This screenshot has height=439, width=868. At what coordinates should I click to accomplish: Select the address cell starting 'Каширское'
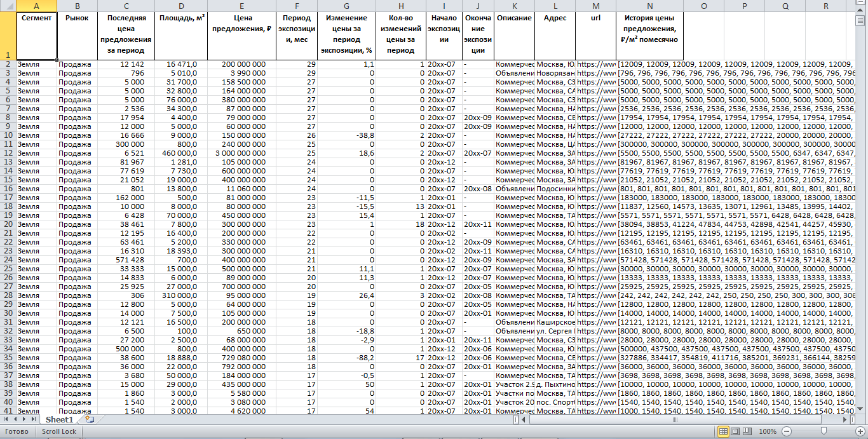tap(555, 322)
